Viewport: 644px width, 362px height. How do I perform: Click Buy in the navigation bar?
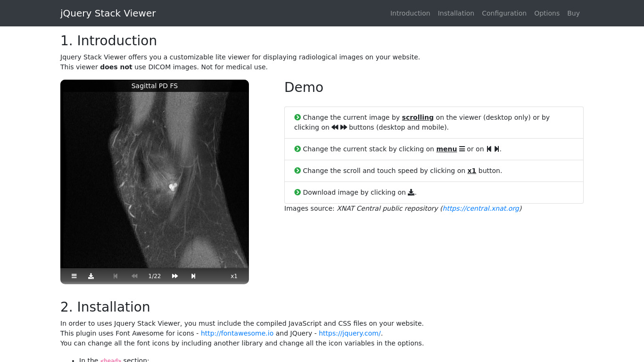[x=573, y=13]
